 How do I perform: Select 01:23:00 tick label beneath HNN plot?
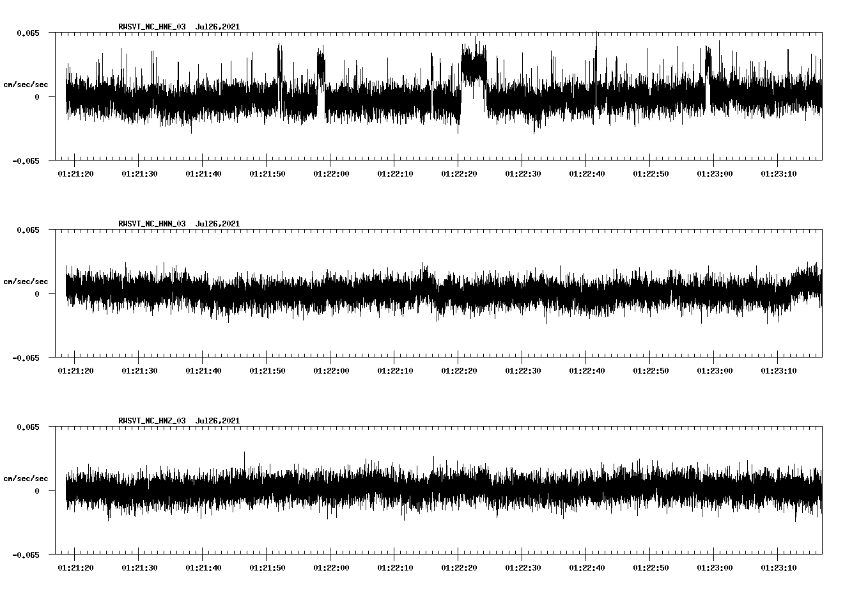[x=715, y=371]
